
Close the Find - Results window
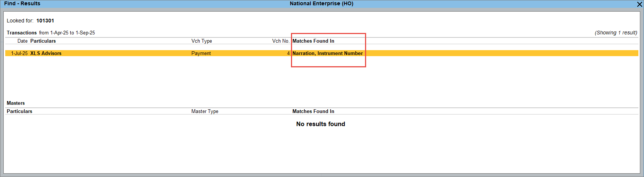[640, 4]
